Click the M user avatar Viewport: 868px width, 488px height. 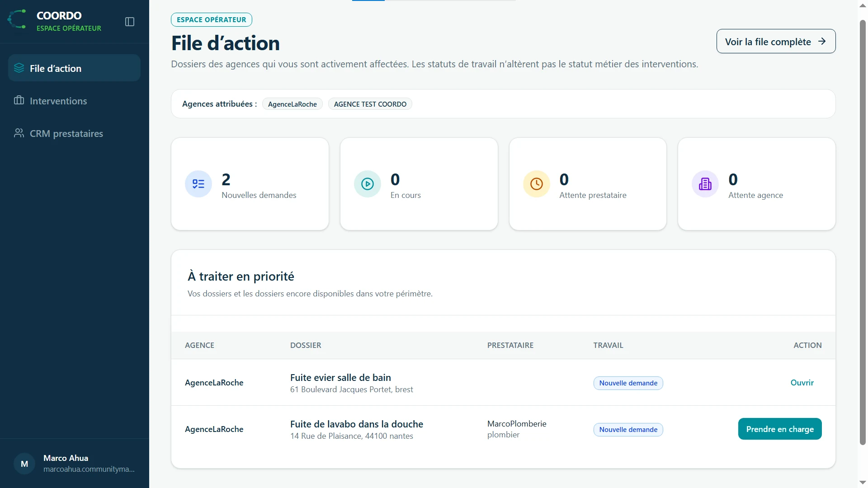point(24,464)
